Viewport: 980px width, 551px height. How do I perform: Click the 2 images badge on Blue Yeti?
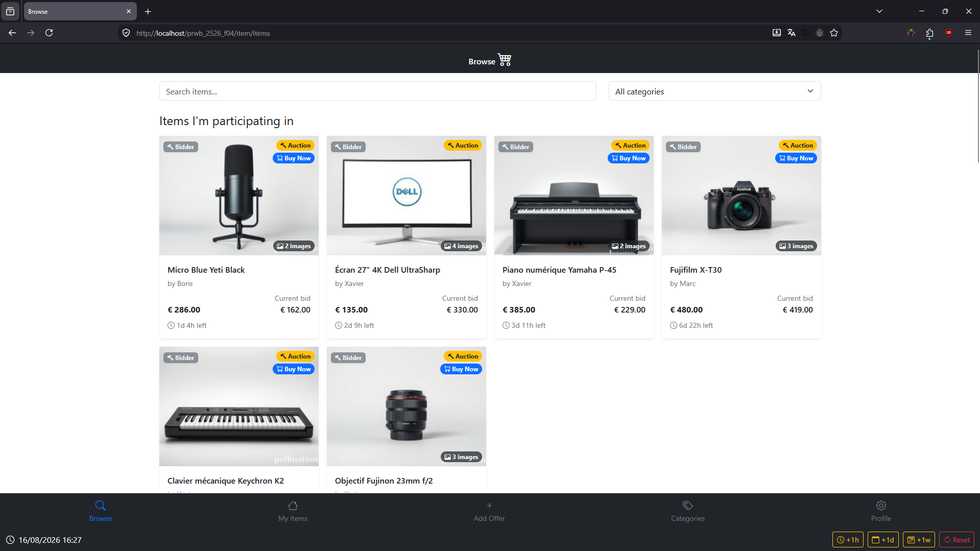pyautogui.click(x=294, y=246)
